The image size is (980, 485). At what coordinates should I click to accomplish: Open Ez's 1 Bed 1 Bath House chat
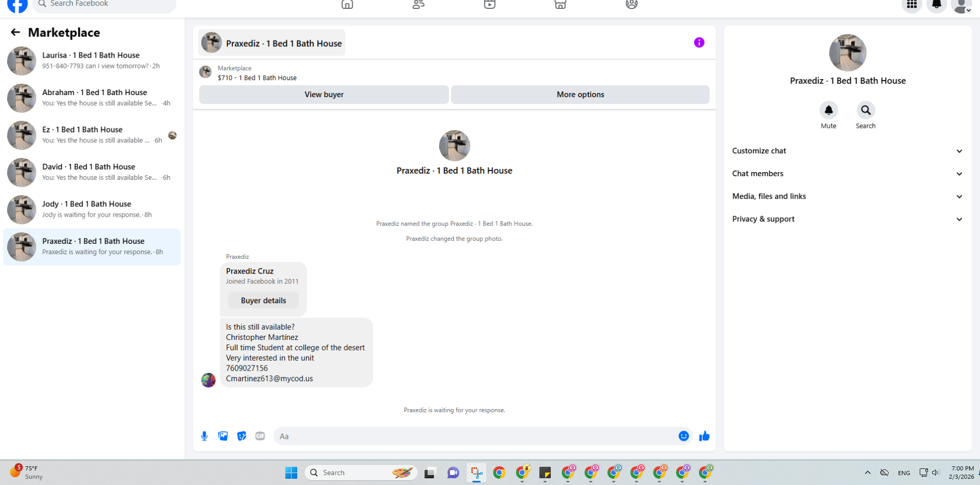pos(92,135)
